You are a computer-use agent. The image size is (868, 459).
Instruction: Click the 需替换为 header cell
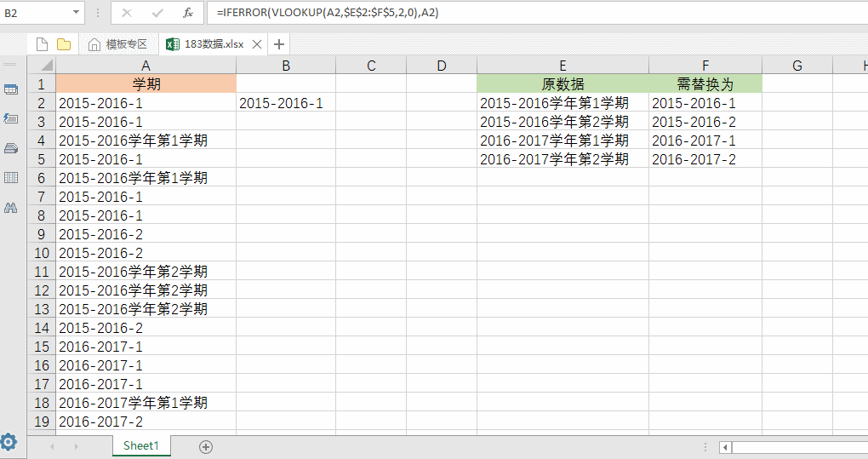pos(705,83)
